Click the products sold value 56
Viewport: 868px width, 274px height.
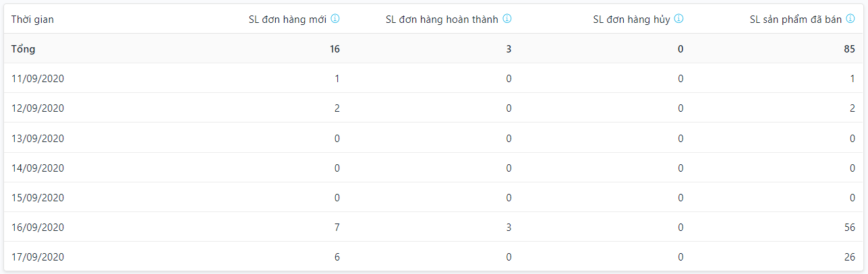pos(849,228)
